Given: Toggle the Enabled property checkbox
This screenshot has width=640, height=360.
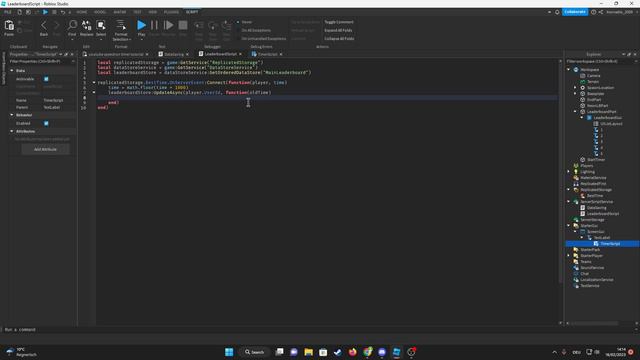Looking at the screenshot, I should (46, 123).
